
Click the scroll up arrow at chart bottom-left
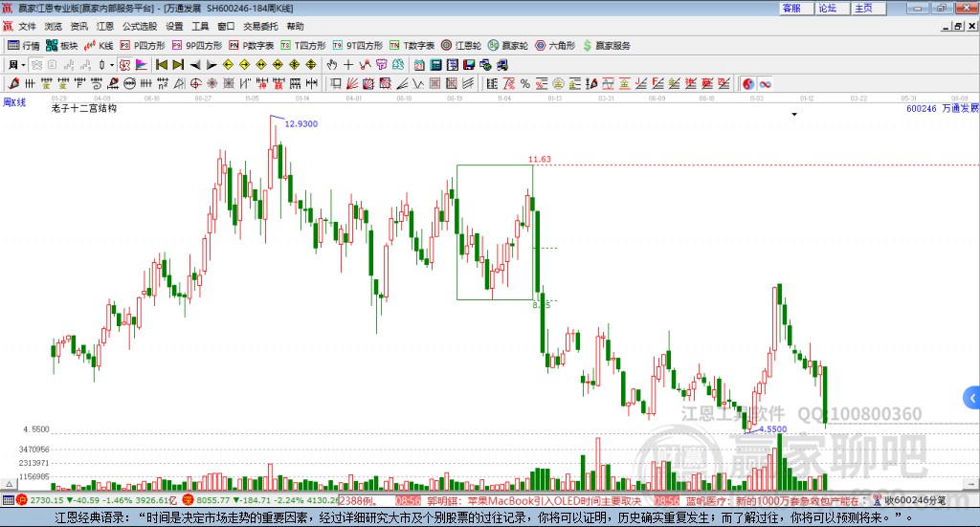point(9,484)
